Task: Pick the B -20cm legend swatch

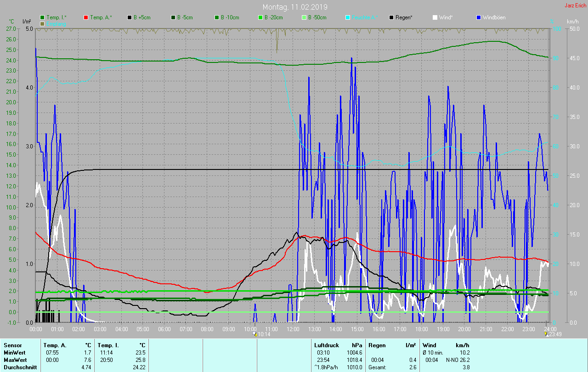Action: click(260, 17)
